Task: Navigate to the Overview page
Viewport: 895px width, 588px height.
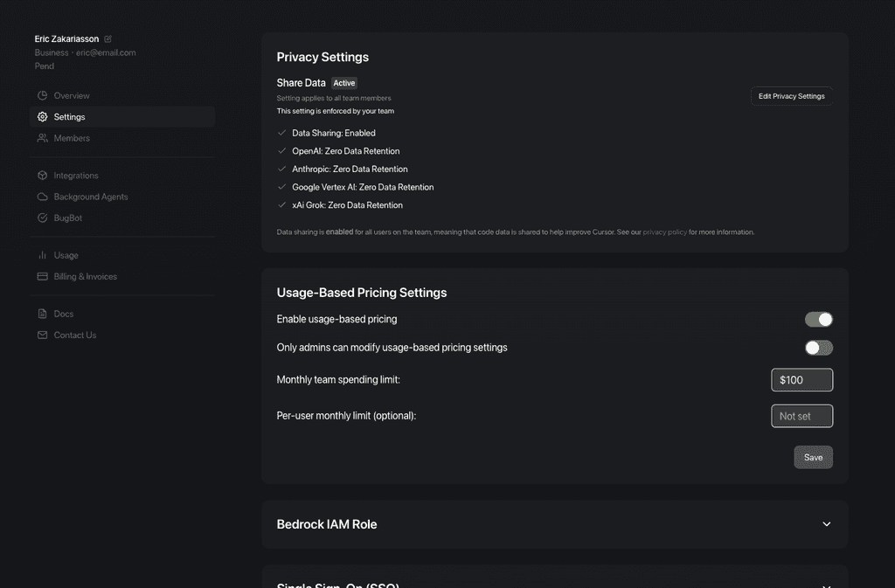Action: point(70,95)
